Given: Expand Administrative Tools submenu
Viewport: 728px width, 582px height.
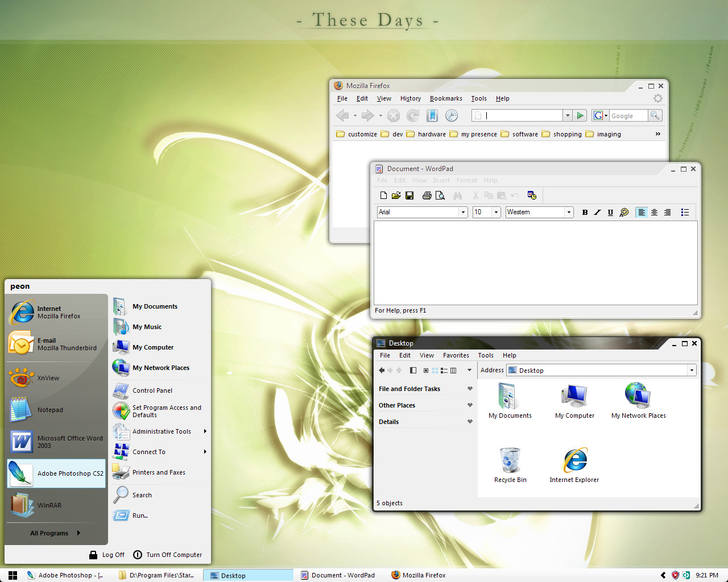Looking at the screenshot, I should [x=160, y=431].
